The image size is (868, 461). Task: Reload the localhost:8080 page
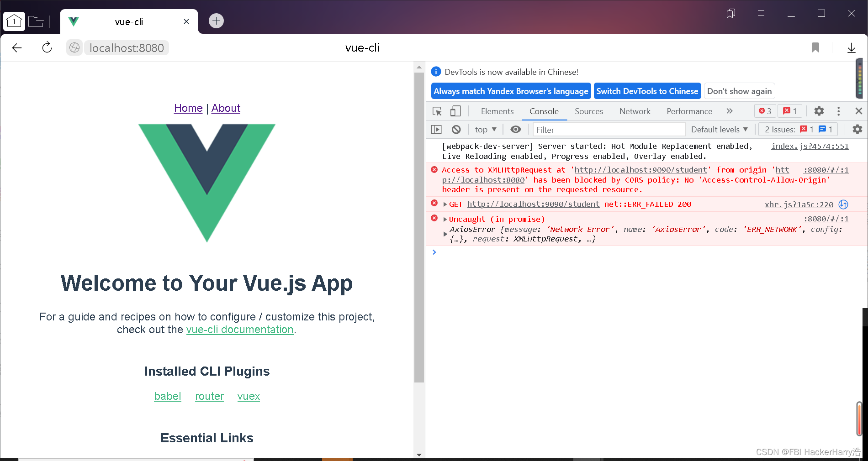46,47
